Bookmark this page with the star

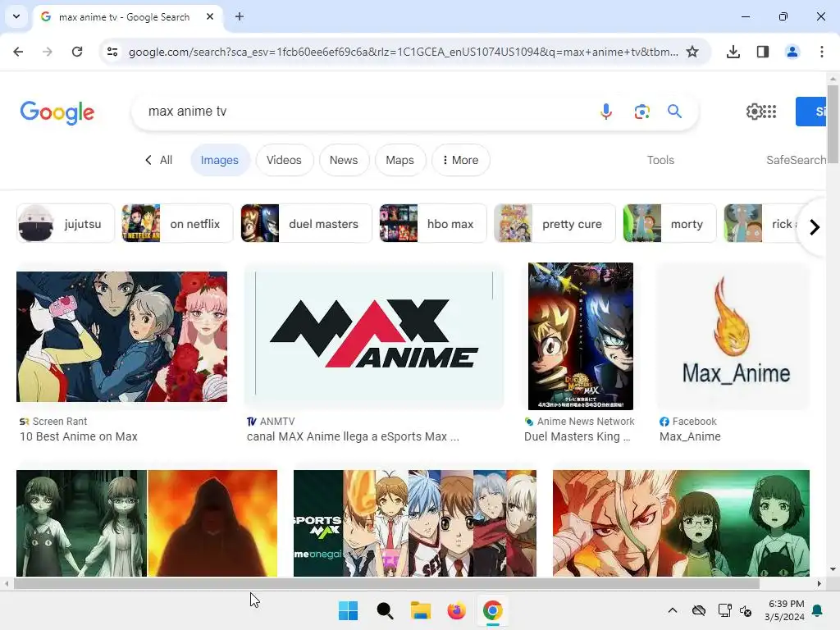(692, 52)
